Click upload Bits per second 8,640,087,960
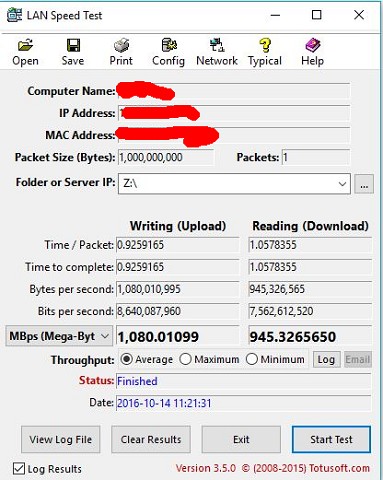Viewport: 383px width, 480px height. (x=178, y=311)
